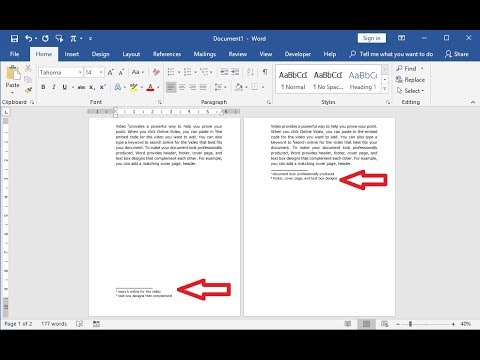Redo the last action
Screen dimensions: 480x360
tap(45, 39)
